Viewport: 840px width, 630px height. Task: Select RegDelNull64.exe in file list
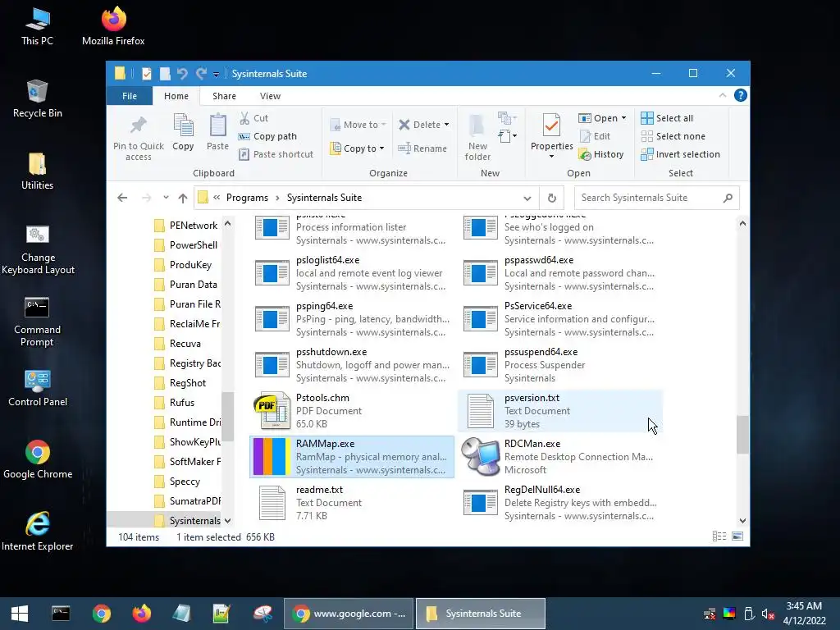(x=559, y=503)
